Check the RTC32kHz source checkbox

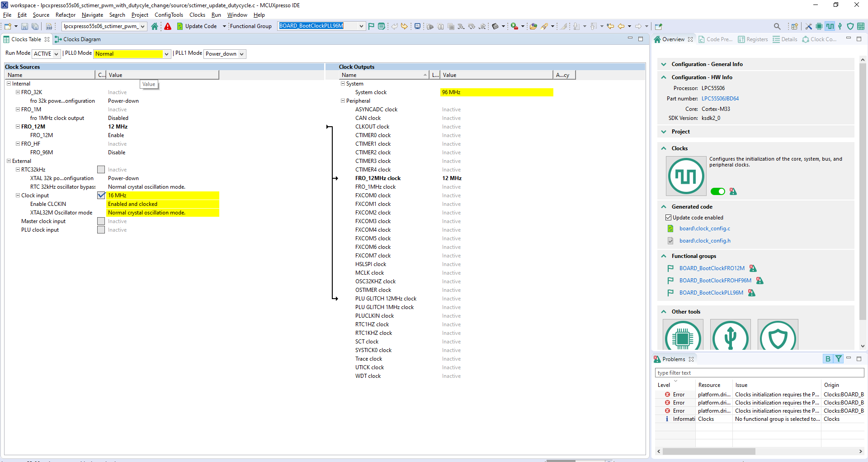coord(101,170)
